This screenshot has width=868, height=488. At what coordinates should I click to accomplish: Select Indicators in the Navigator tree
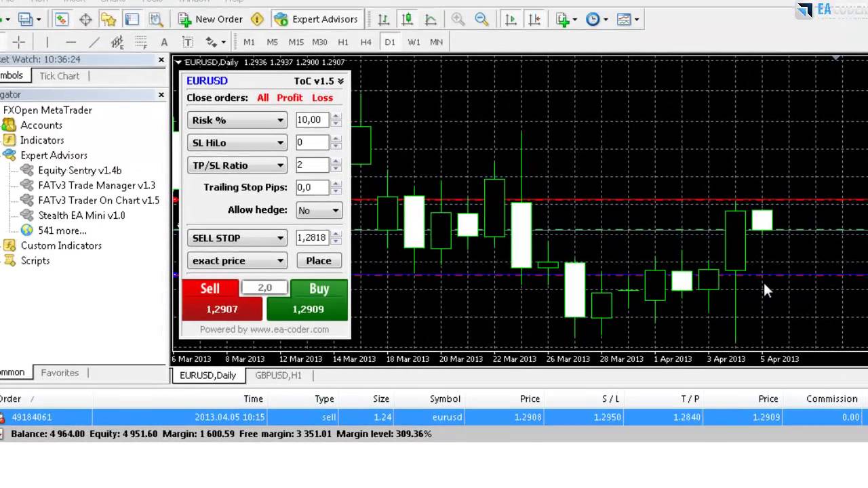(42, 140)
